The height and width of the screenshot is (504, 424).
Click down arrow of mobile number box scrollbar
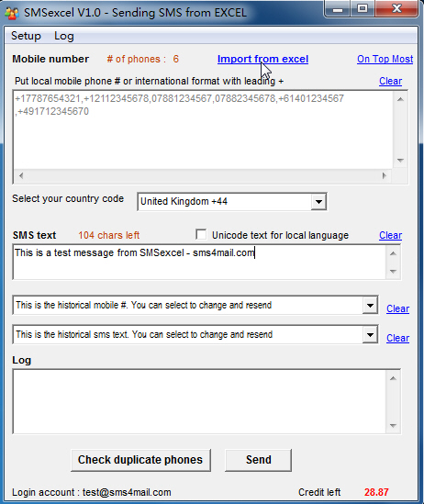400,161
